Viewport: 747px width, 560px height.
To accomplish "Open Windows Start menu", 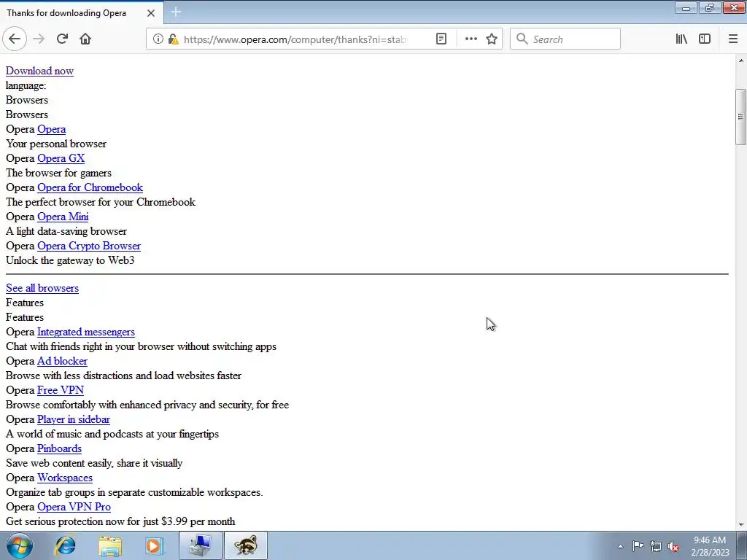I will [x=20, y=545].
